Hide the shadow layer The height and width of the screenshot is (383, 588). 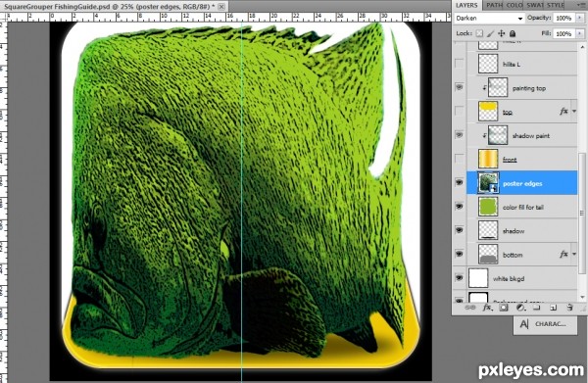click(459, 230)
